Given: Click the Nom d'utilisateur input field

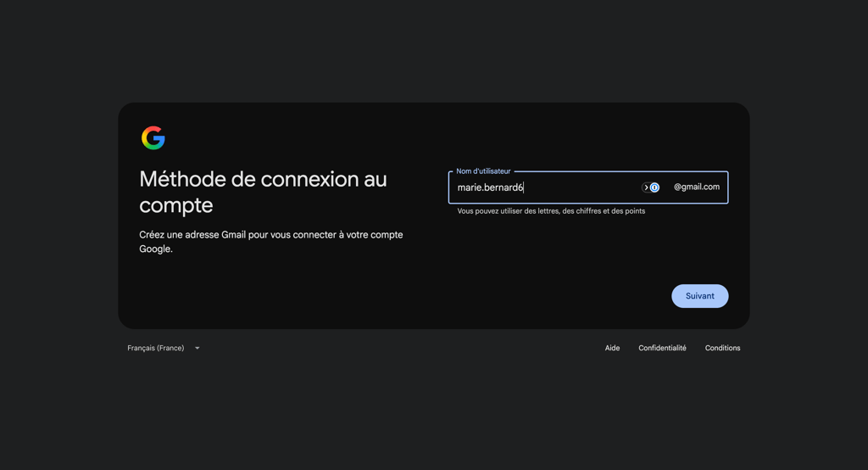Looking at the screenshot, I should (588, 187).
